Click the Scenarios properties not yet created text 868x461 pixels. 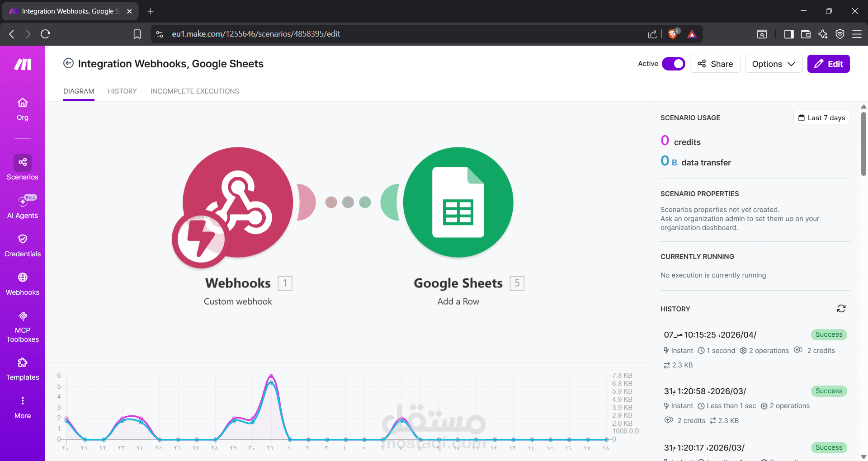[x=720, y=210]
